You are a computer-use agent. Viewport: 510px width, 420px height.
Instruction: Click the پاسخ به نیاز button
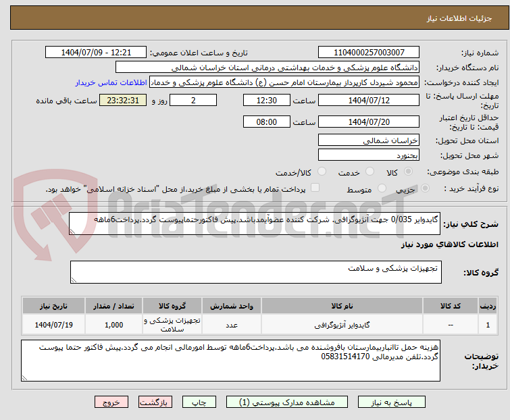(392, 402)
